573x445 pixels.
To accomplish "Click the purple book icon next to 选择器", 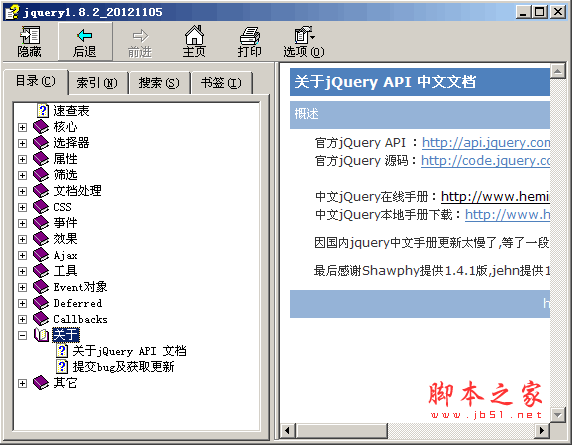I will (41, 142).
